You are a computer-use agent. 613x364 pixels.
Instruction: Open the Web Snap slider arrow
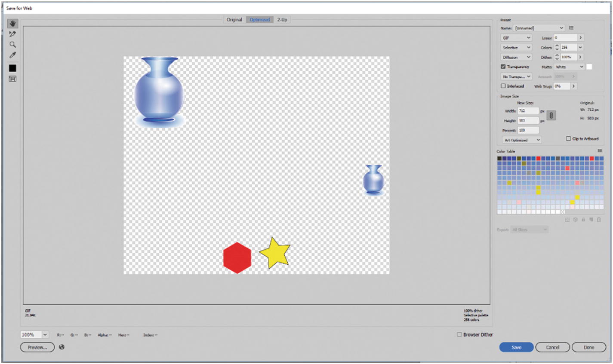(x=573, y=86)
